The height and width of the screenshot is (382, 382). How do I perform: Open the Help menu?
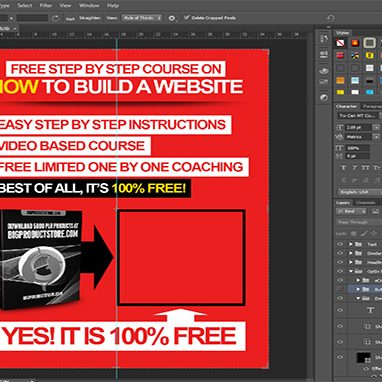tap(113, 5)
